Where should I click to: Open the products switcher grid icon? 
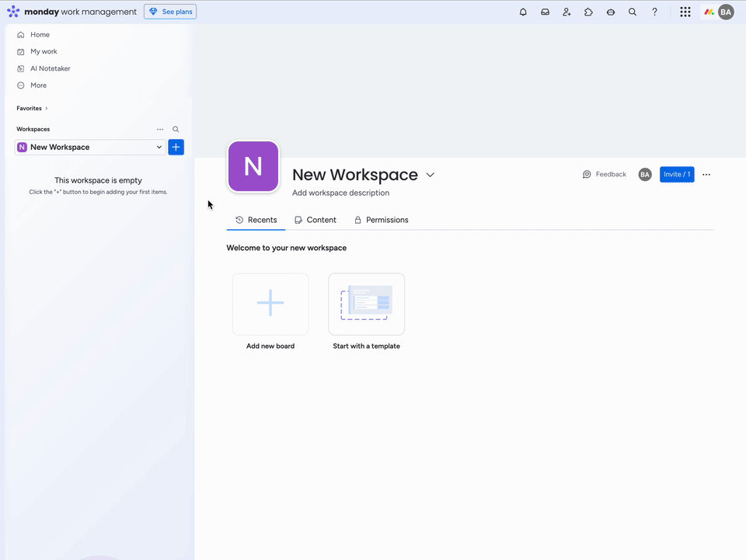(x=685, y=12)
